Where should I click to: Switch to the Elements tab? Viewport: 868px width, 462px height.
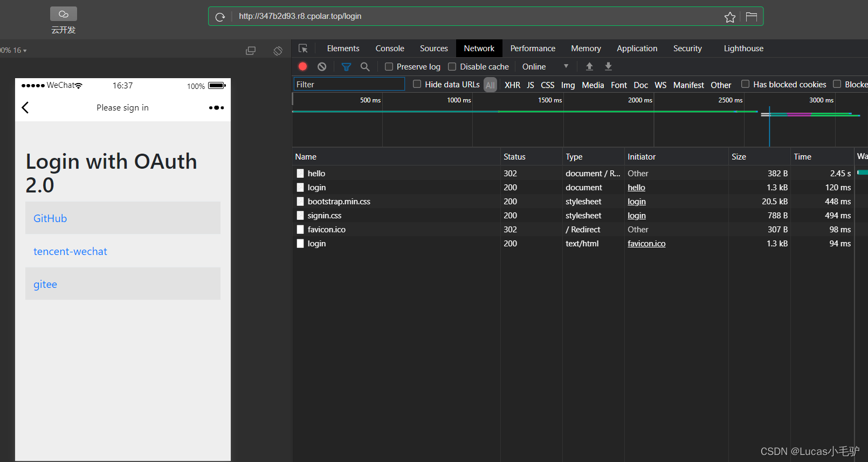(343, 49)
